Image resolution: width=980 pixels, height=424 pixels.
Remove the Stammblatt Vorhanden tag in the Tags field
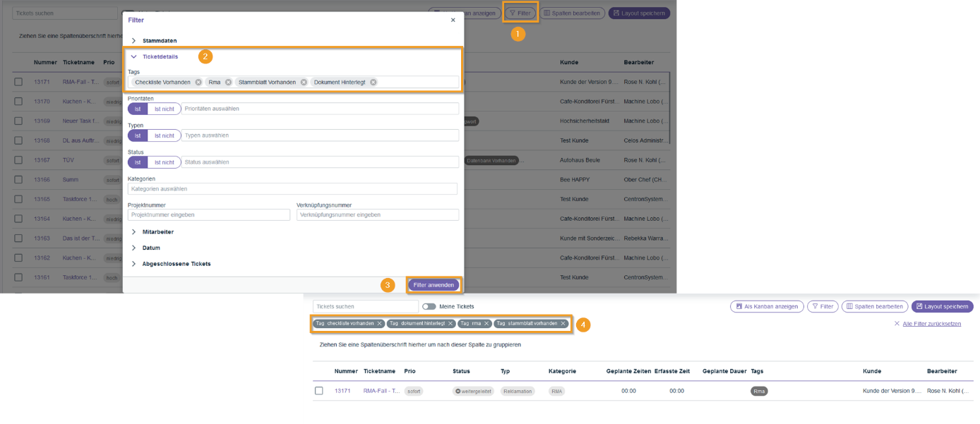tap(304, 83)
